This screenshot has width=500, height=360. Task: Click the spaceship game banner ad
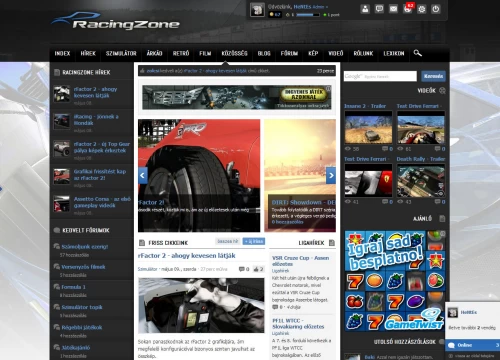(x=237, y=97)
